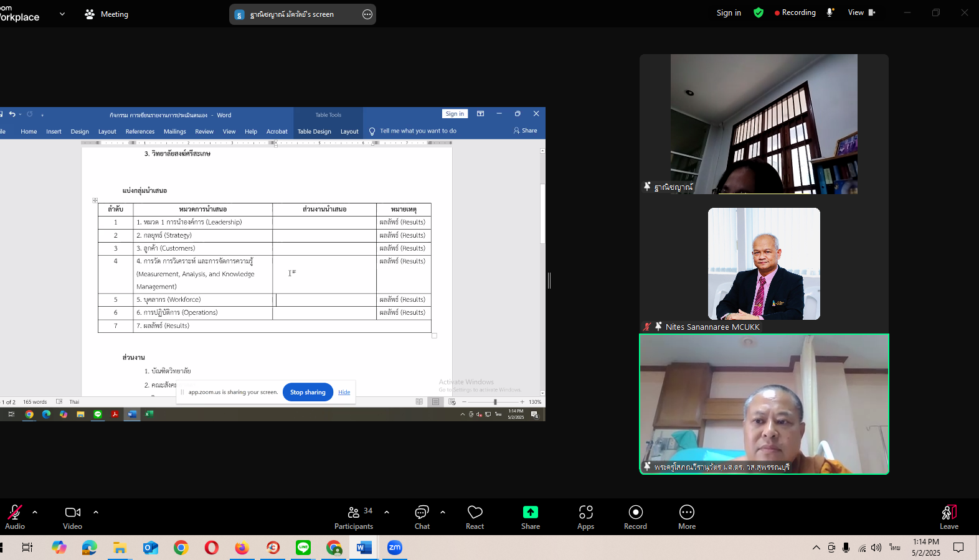Unmute the microphone with the Audio button
The height and width of the screenshot is (560, 979).
click(x=15, y=517)
